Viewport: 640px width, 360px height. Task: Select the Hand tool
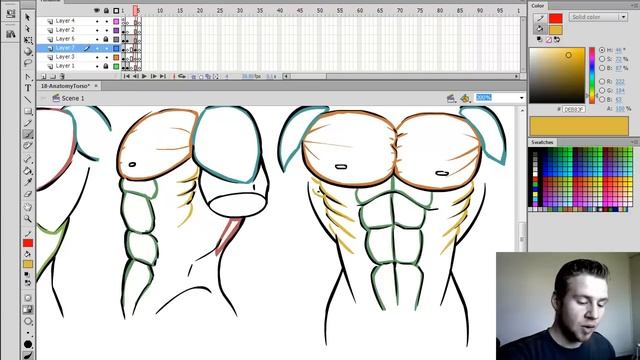click(x=28, y=207)
